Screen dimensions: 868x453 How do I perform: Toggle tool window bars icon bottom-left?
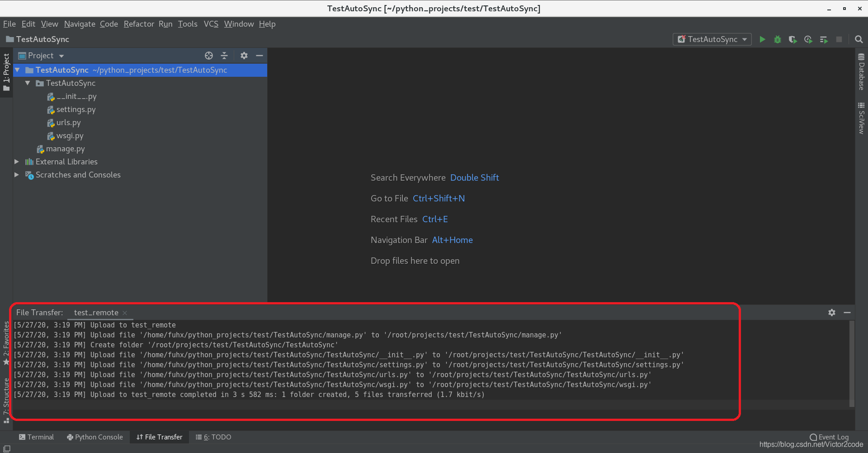(7, 448)
